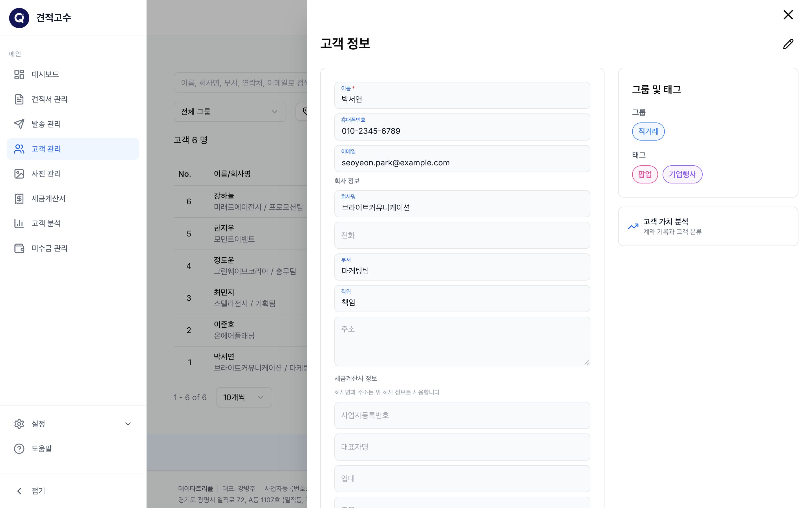The width and height of the screenshot is (812, 508).
Task: Edit customer with the pencil icon
Action: (788, 44)
